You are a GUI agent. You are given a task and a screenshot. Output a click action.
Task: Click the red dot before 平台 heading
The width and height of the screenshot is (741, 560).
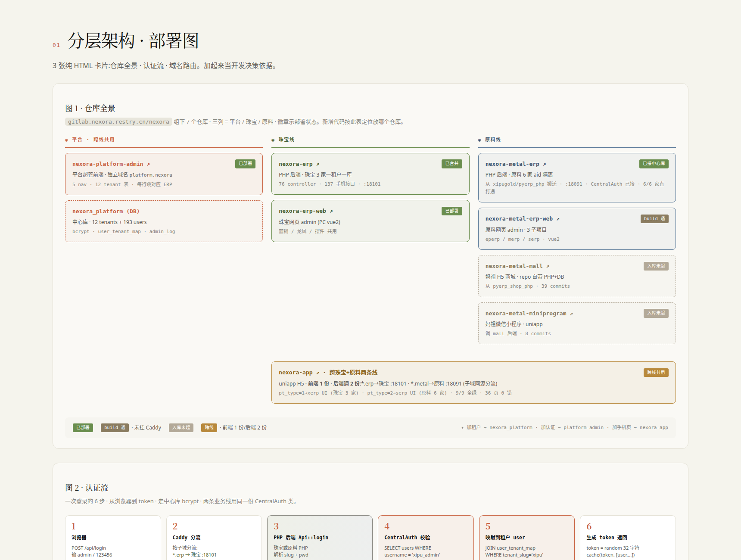66,140
